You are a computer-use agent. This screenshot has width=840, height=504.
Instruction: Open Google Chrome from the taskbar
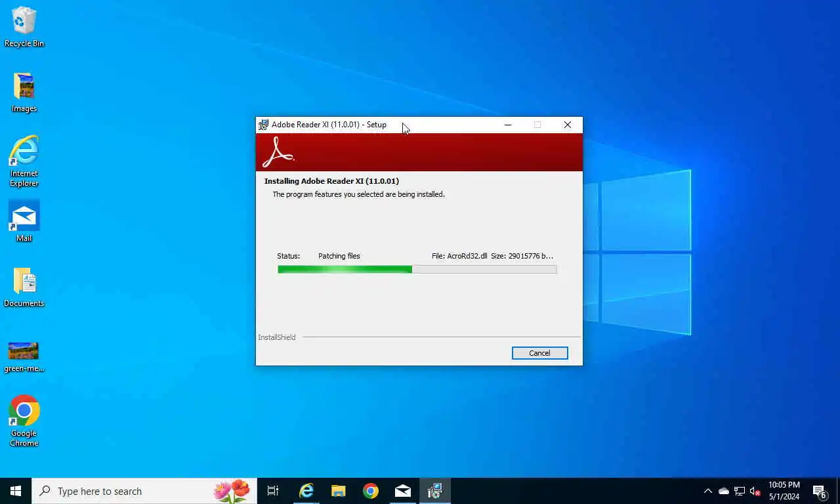click(x=371, y=491)
